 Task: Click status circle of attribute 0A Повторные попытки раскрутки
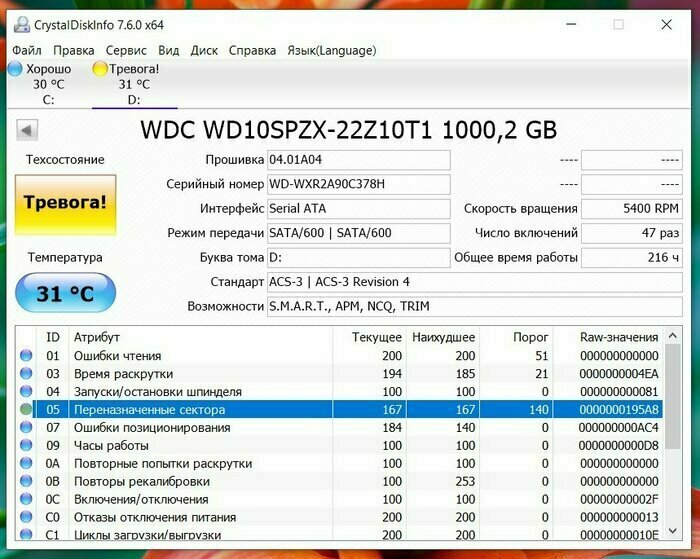tap(26, 463)
